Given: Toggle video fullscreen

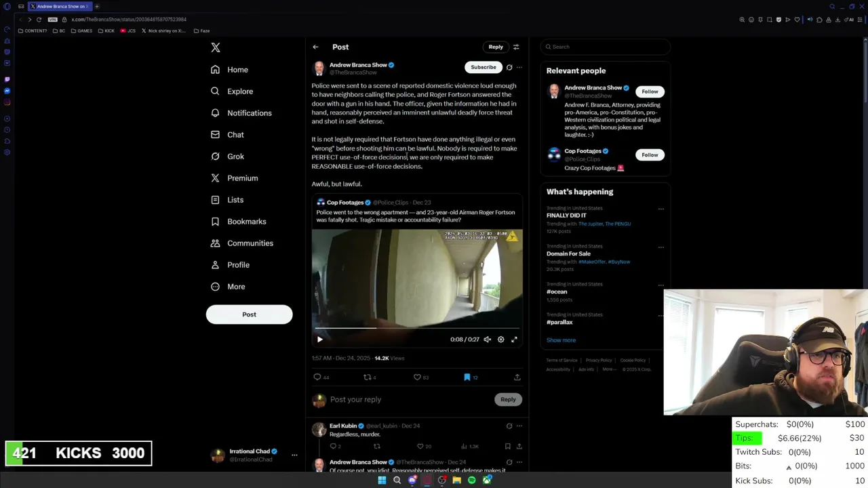Looking at the screenshot, I should point(514,340).
